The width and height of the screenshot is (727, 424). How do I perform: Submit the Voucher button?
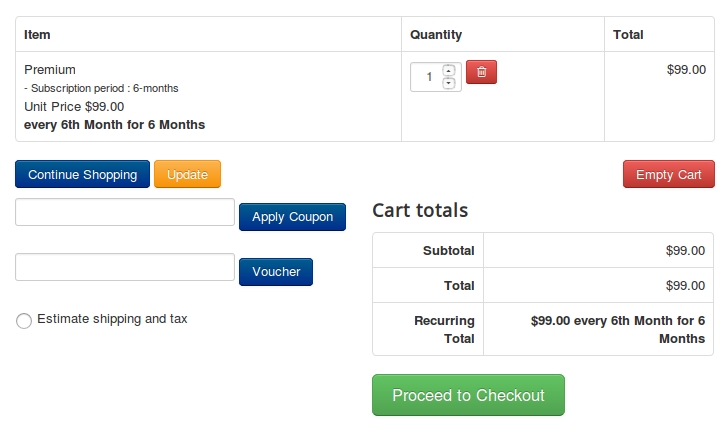(x=276, y=272)
